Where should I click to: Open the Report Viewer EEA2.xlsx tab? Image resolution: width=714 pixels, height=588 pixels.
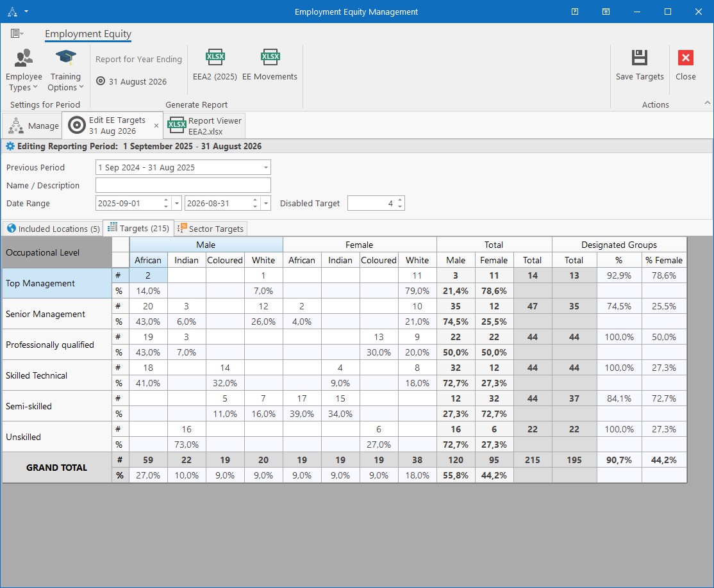(204, 126)
